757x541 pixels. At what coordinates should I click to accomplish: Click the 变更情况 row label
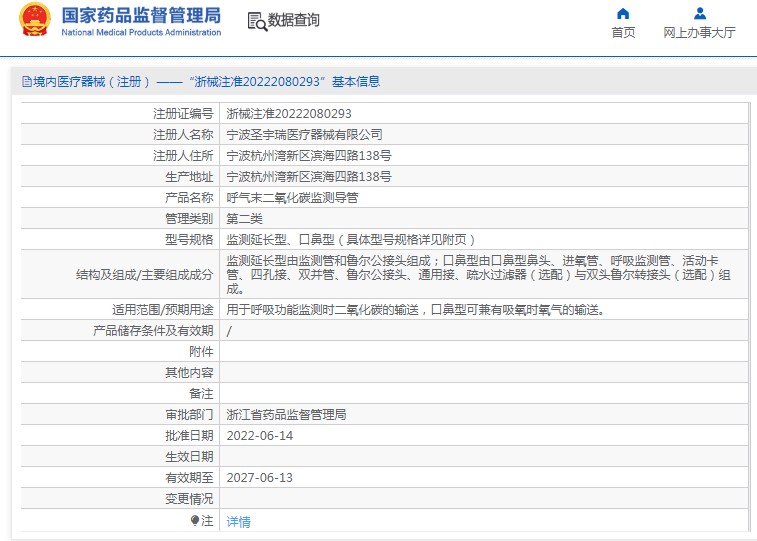pyautogui.click(x=189, y=499)
